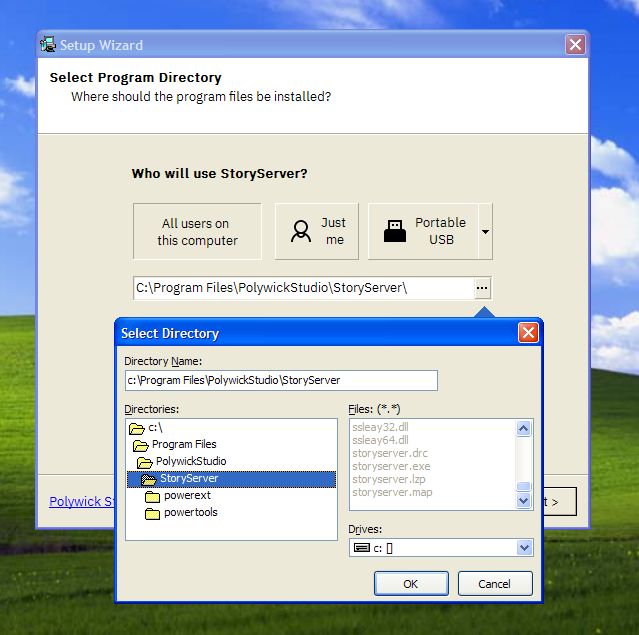
Task: Click ssleay64.dll in the Files list
Action: pos(380,440)
